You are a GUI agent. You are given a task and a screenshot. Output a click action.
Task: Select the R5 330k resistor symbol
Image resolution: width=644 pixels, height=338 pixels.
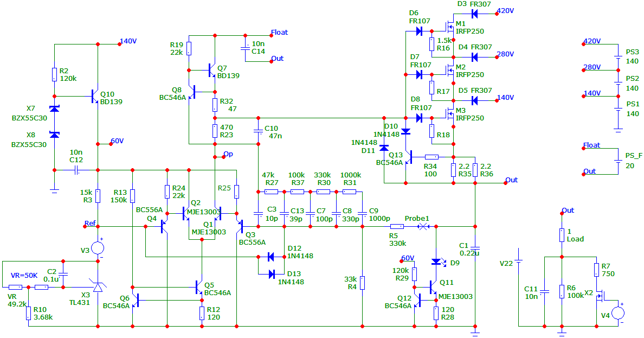pyautogui.click(x=397, y=226)
